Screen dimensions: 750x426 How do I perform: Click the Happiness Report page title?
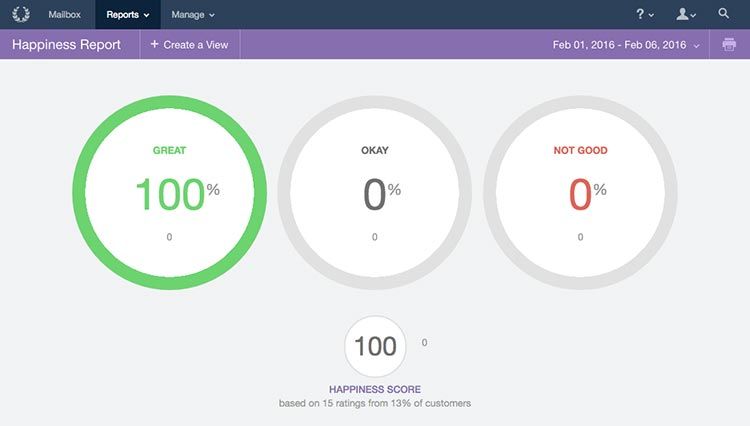coord(66,45)
